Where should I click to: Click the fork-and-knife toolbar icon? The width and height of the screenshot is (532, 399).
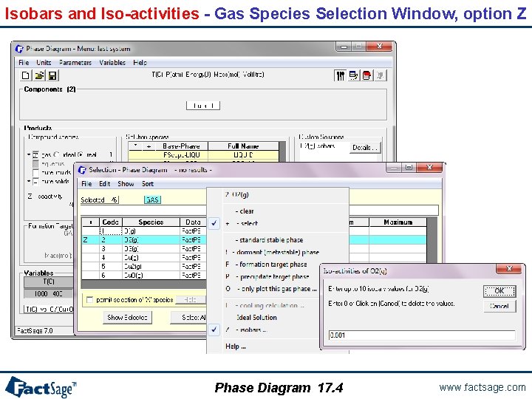[x=340, y=75]
